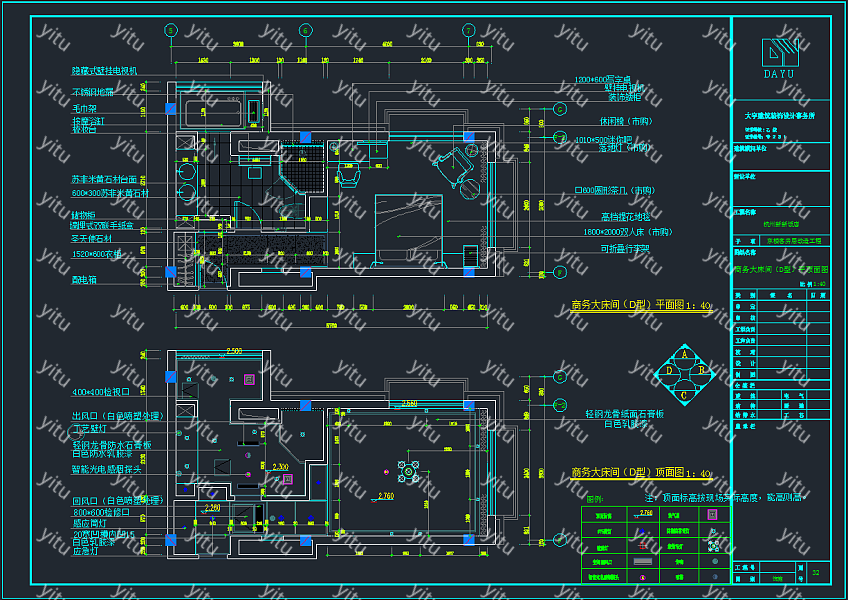Select the 1010*500迷你吧 label

point(603,140)
